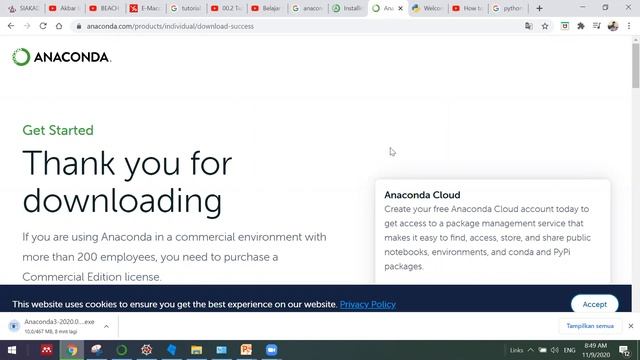The width and height of the screenshot is (640, 360).
Task: Switch to the Install tab
Action: coord(347,8)
